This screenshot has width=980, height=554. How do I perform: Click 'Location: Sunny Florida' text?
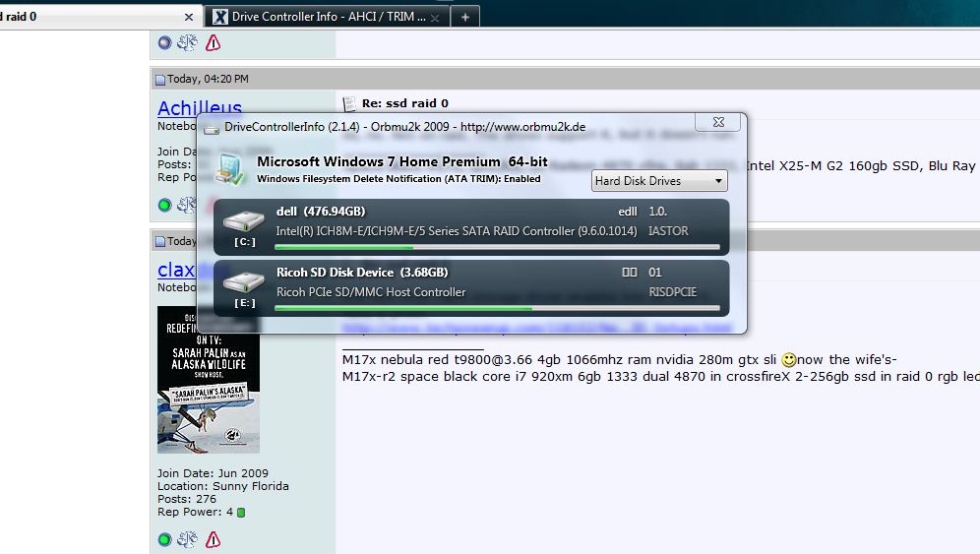click(223, 486)
